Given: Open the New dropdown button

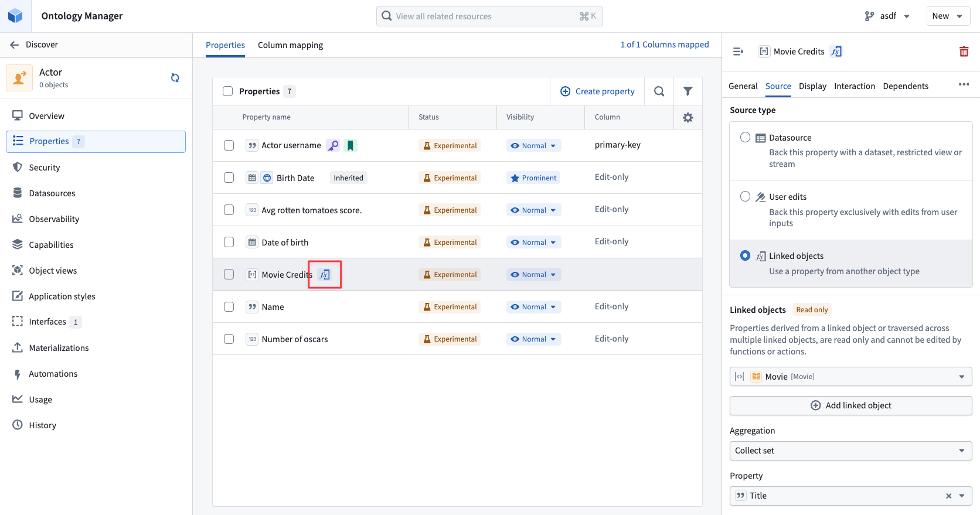Looking at the screenshot, I should (x=948, y=16).
